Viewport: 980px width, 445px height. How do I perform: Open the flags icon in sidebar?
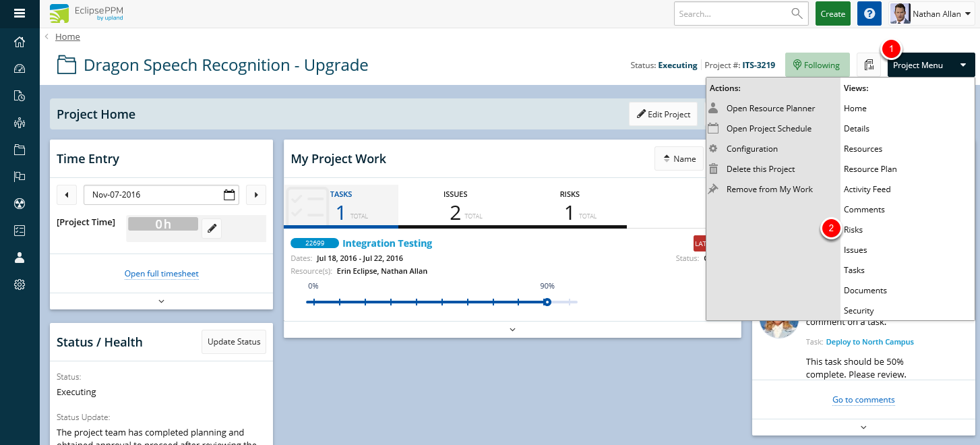(x=20, y=177)
